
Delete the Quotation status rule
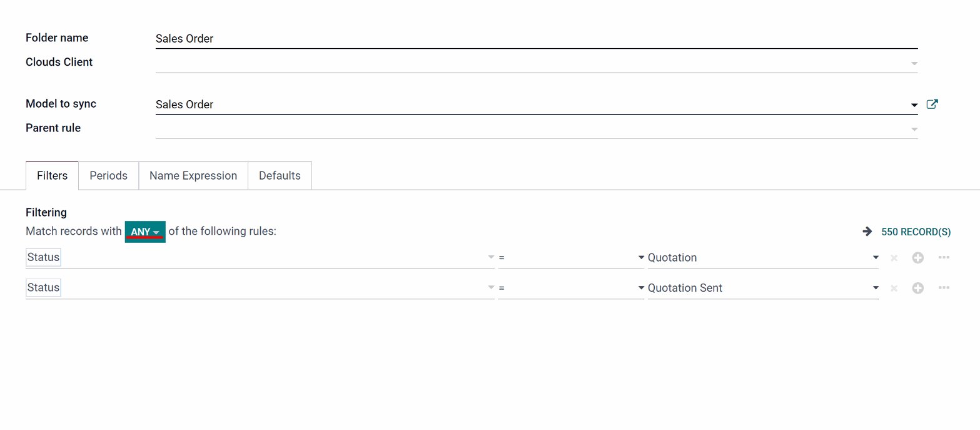click(x=894, y=258)
